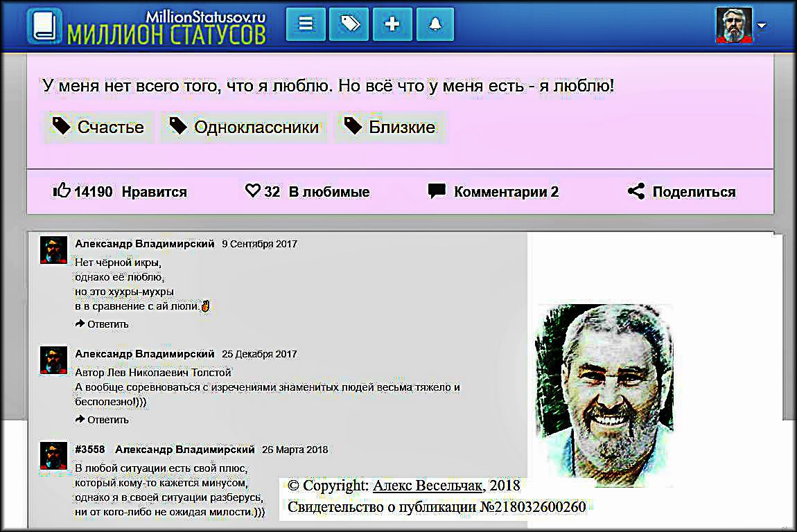
Task: Open commenter avatar on 26 Марта 2018 comment
Action: point(54,456)
